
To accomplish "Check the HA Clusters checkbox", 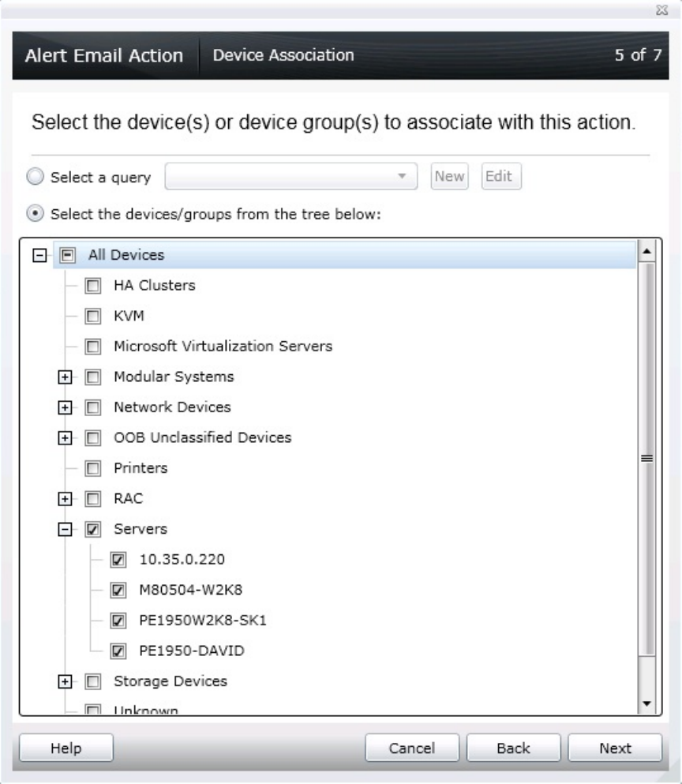I will pos(92,286).
